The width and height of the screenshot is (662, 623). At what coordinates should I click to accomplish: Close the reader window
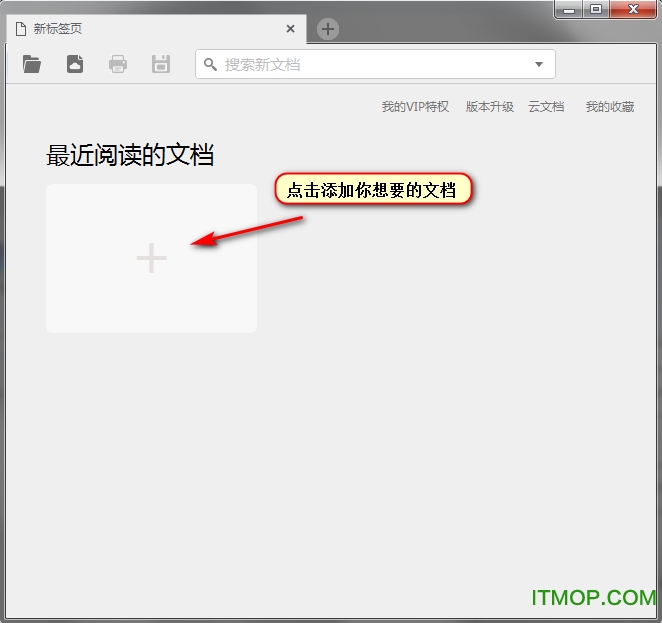coord(633,9)
